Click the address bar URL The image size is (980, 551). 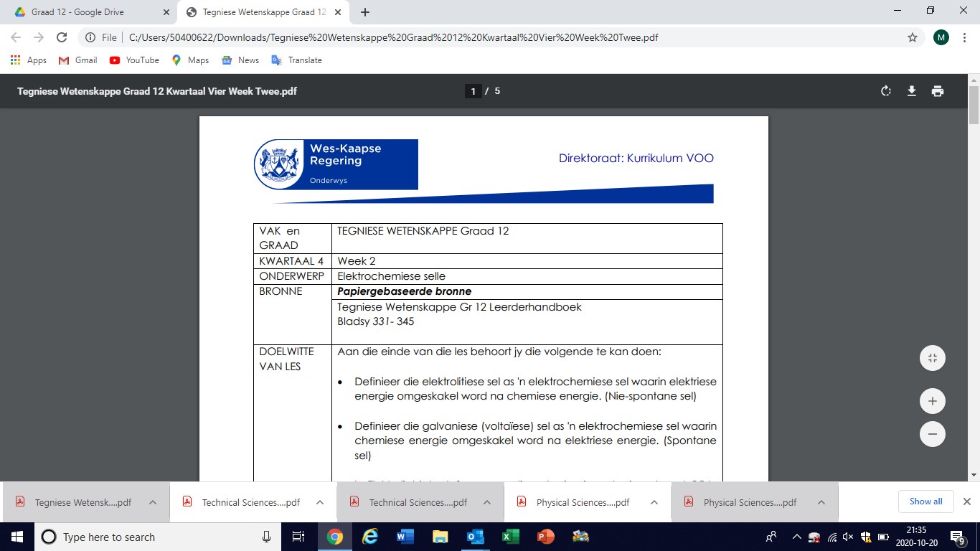point(394,37)
